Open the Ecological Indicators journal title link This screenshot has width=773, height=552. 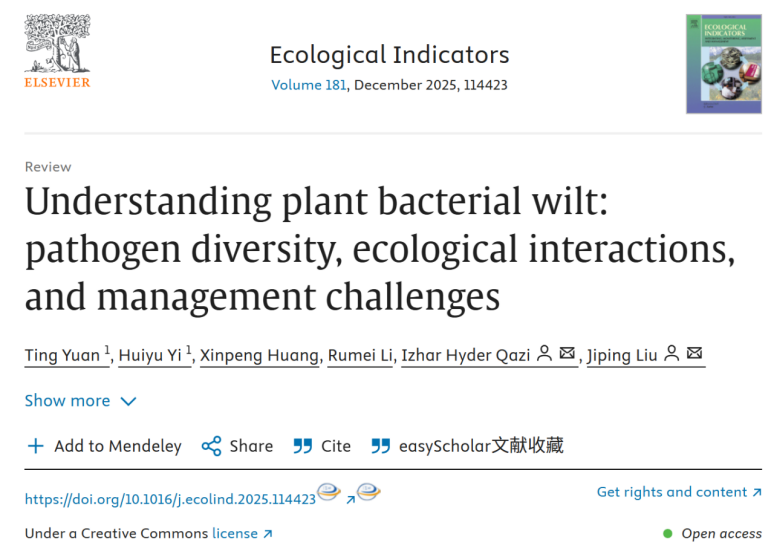[x=389, y=55]
